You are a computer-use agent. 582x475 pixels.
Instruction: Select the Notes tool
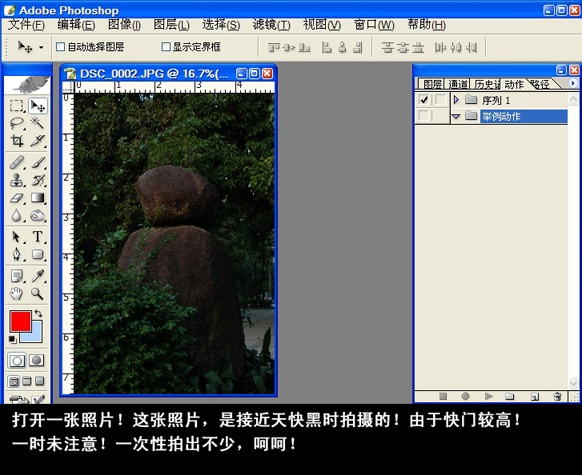click(x=17, y=276)
